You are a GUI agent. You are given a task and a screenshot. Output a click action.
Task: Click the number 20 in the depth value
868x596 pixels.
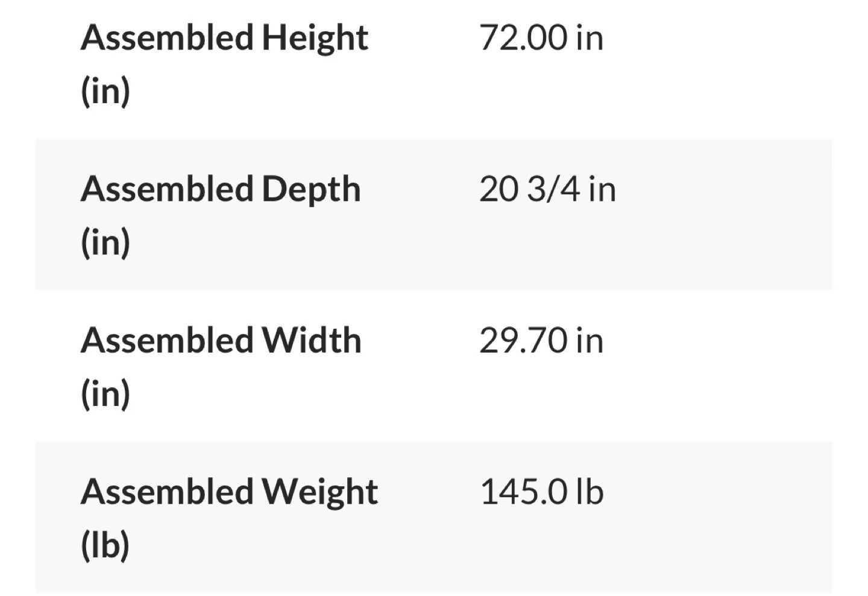click(498, 189)
